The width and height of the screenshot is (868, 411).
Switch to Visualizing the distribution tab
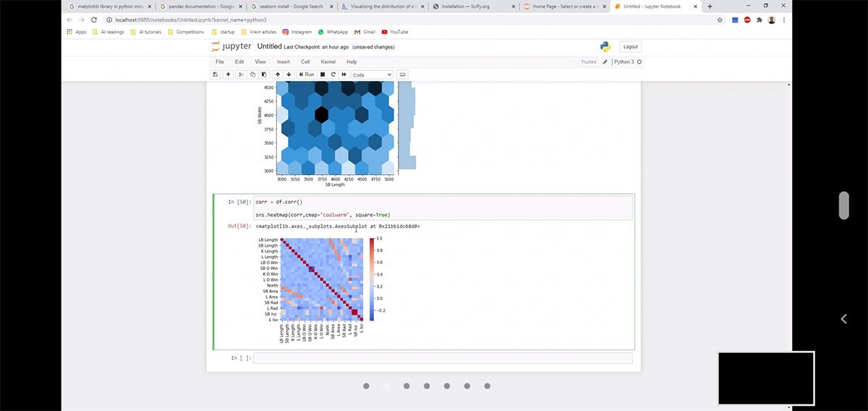point(382,6)
